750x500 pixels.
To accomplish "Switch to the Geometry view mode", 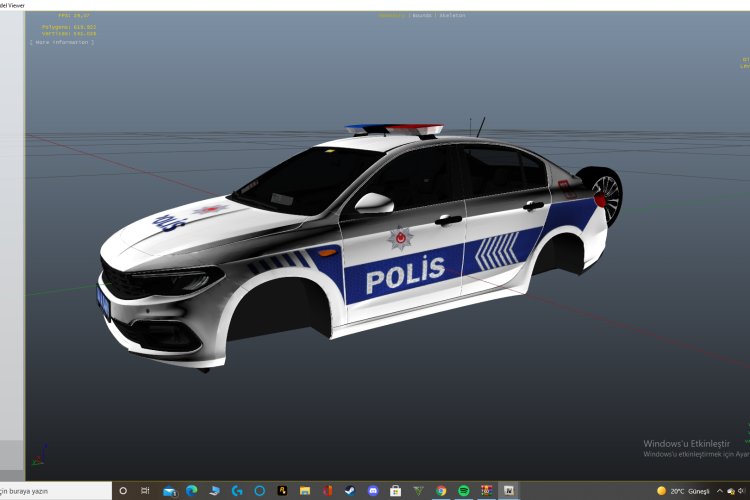I will (391, 15).
